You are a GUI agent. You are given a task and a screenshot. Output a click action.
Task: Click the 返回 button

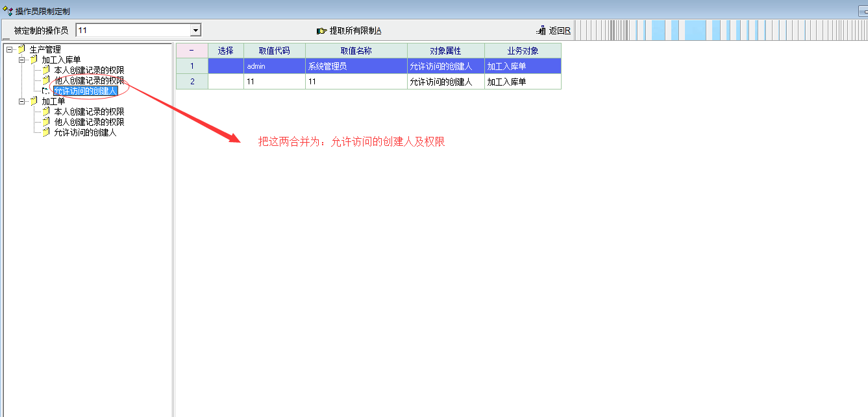tap(559, 30)
